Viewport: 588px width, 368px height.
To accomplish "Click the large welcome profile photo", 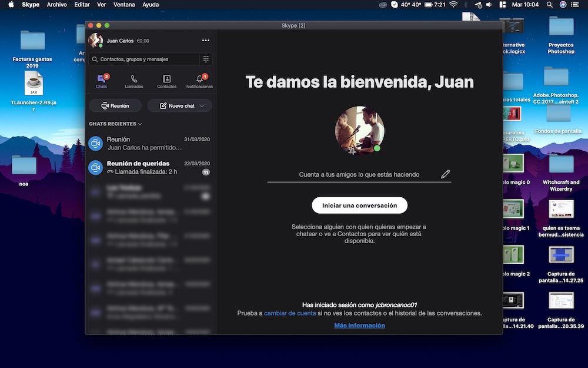I will tap(359, 130).
